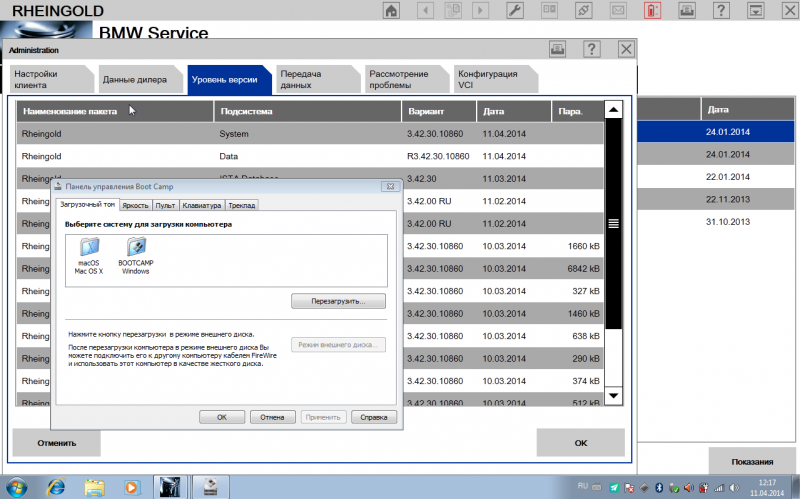Click the Перезагрузить... button
This screenshot has width=800, height=499.
(338, 301)
